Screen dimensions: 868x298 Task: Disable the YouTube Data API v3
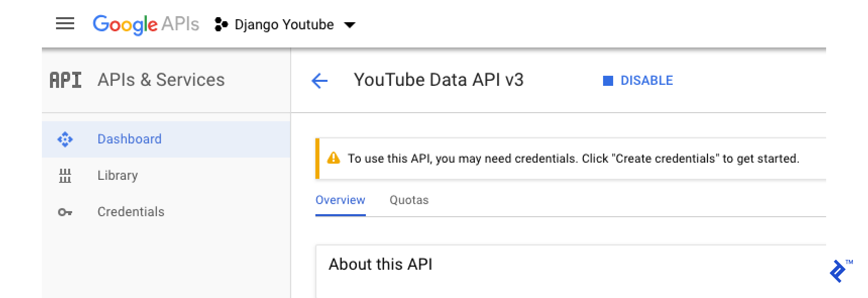pyautogui.click(x=646, y=80)
